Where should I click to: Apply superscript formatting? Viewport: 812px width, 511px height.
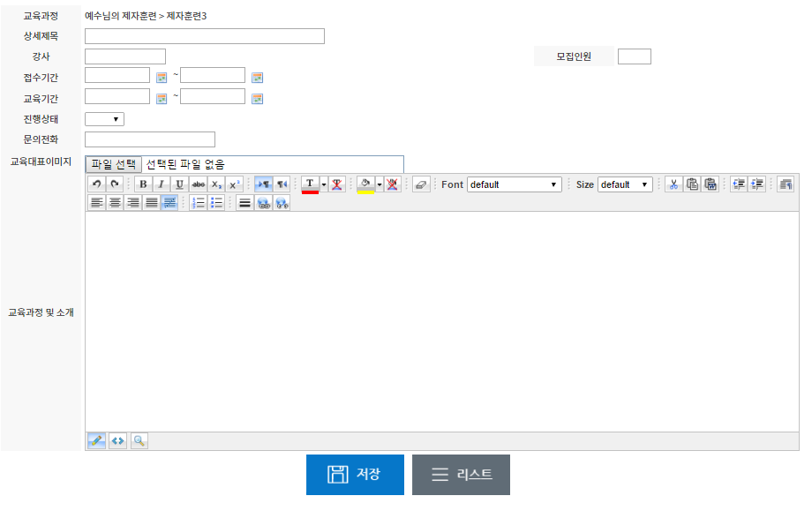coord(235,184)
